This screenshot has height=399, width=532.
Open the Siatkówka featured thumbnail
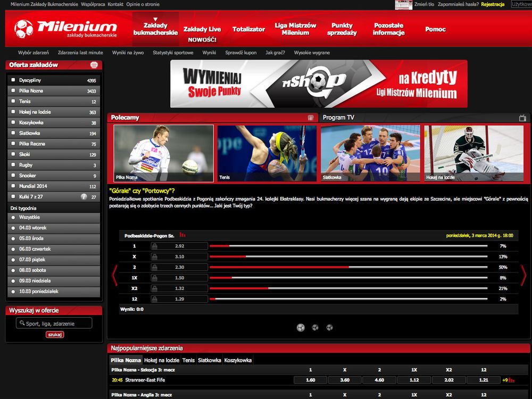click(370, 153)
